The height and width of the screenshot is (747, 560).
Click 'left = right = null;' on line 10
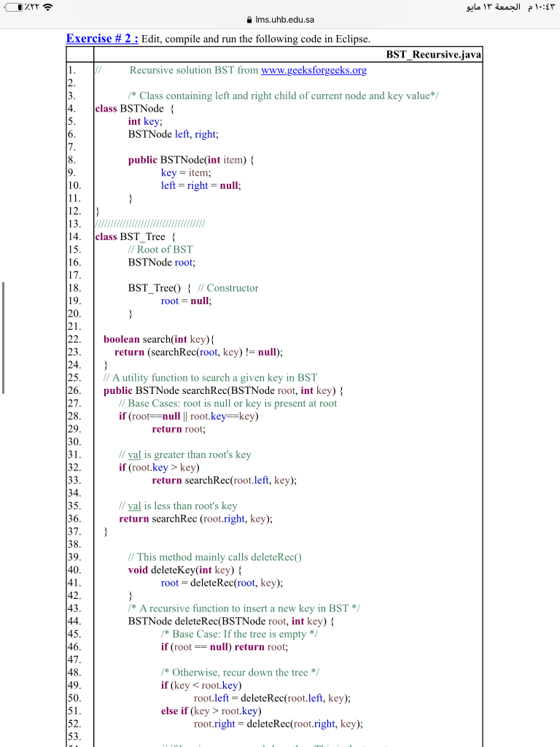click(201, 185)
